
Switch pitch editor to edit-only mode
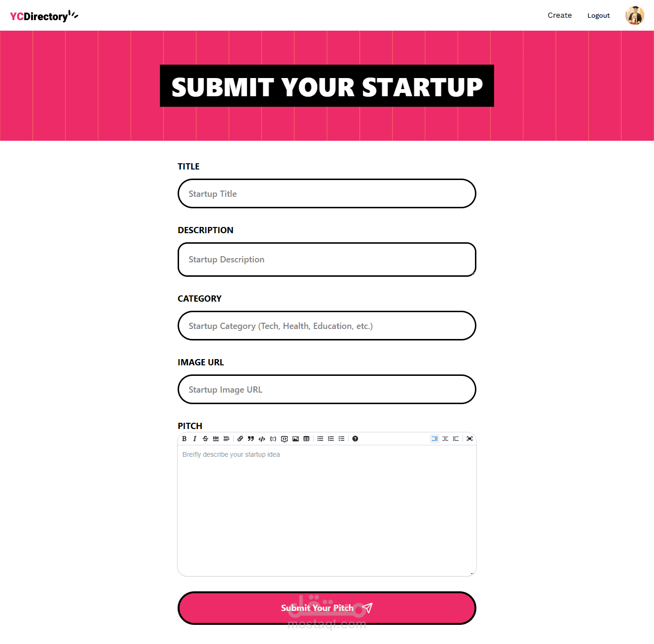click(x=435, y=439)
